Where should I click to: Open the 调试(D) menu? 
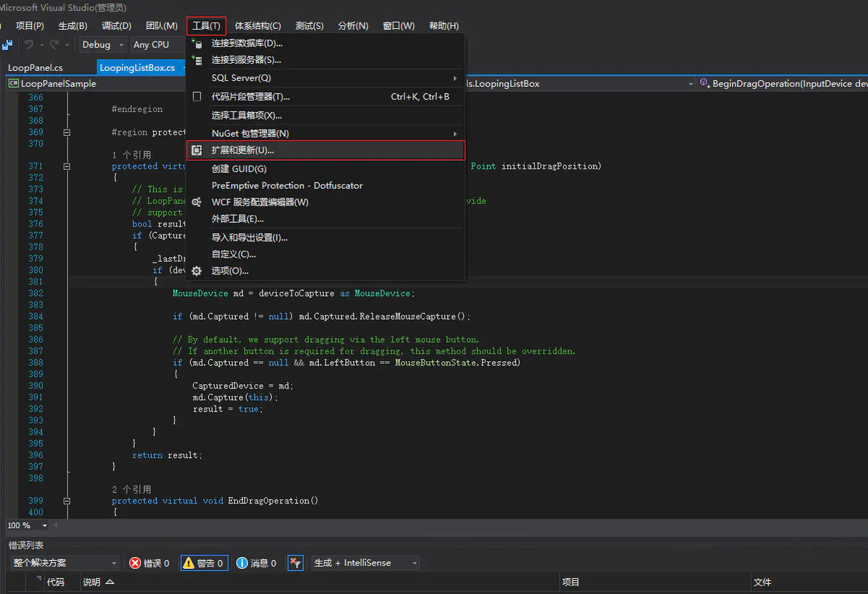click(116, 26)
